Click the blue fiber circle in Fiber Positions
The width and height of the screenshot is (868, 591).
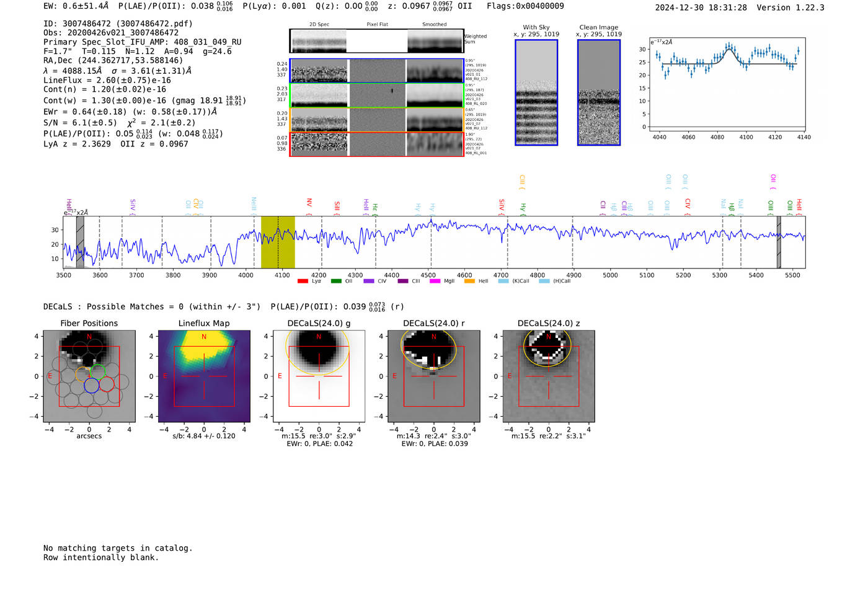point(91,385)
